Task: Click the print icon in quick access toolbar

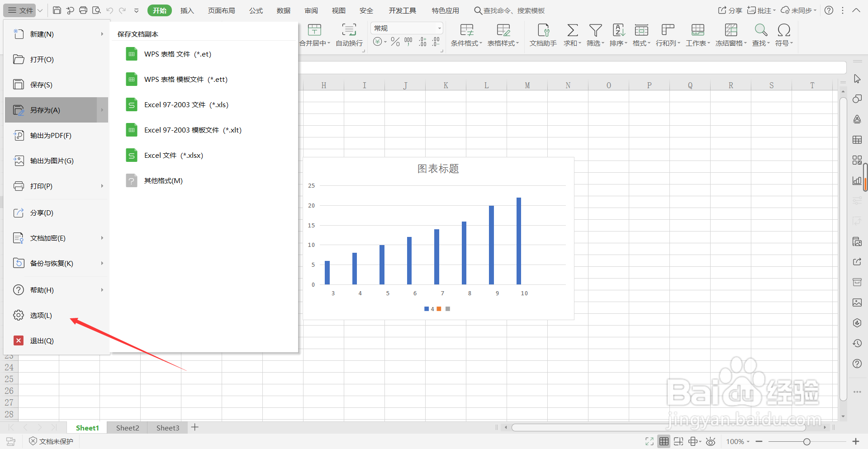Action: click(x=83, y=10)
